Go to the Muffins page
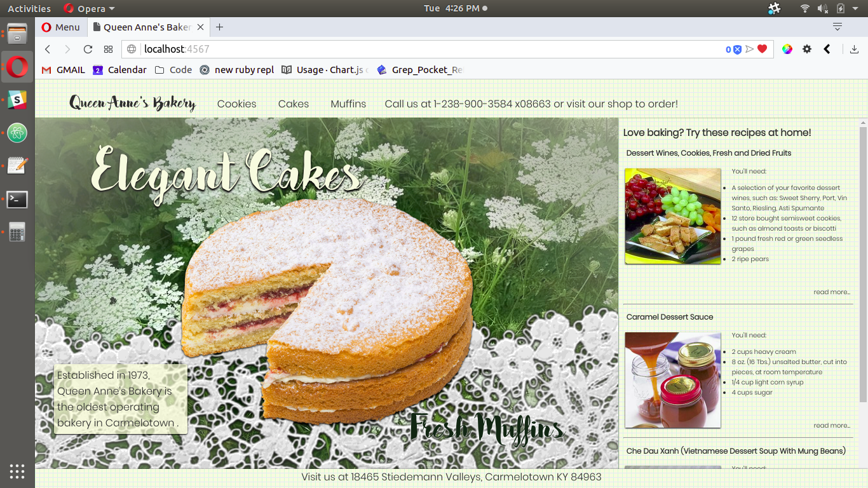This screenshot has width=868, height=488. click(x=348, y=104)
